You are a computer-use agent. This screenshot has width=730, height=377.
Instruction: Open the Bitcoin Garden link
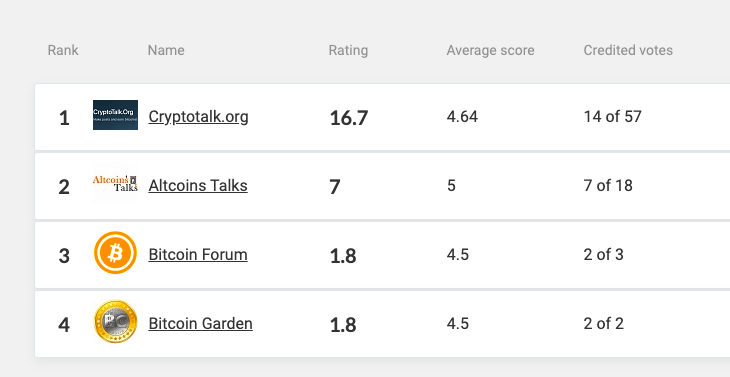pos(201,323)
